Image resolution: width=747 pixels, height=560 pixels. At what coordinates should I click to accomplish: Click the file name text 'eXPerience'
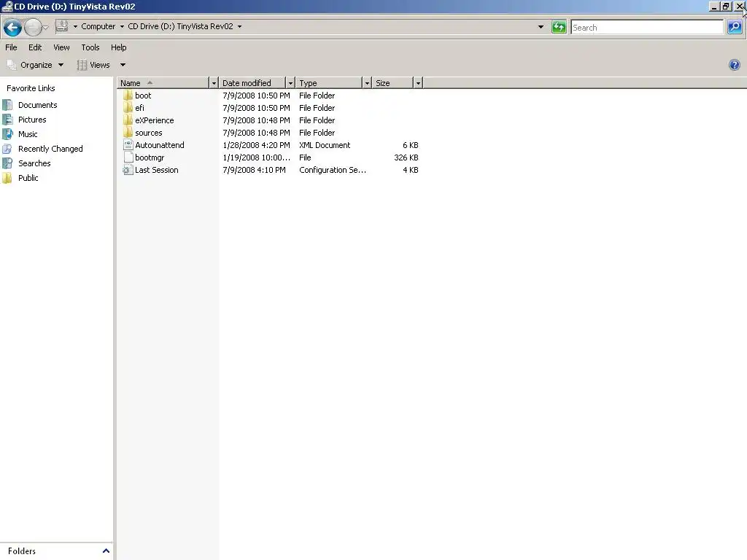pyautogui.click(x=155, y=120)
